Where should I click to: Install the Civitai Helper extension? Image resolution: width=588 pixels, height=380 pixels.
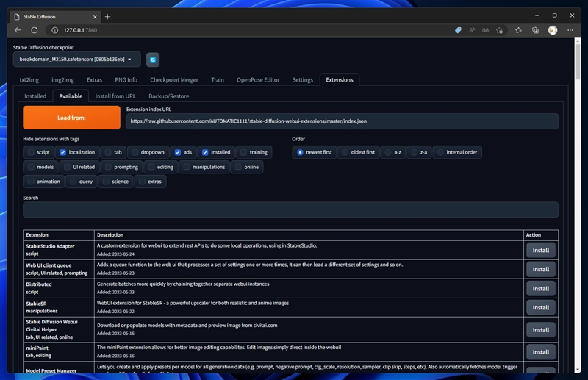pos(541,330)
